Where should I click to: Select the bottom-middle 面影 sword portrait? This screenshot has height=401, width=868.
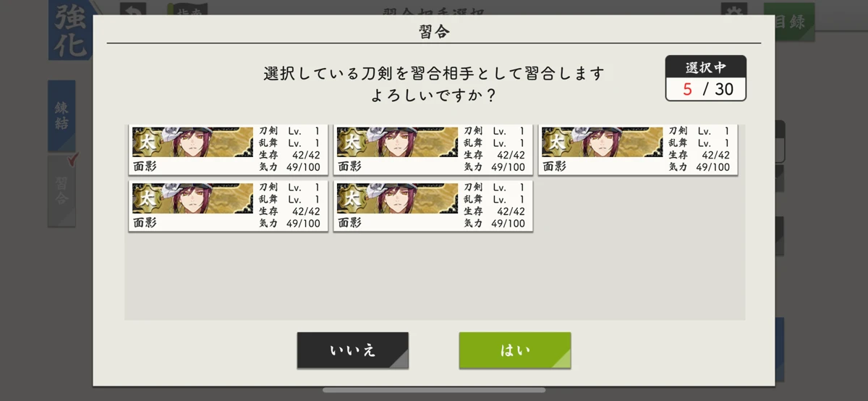[x=398, y=199]
